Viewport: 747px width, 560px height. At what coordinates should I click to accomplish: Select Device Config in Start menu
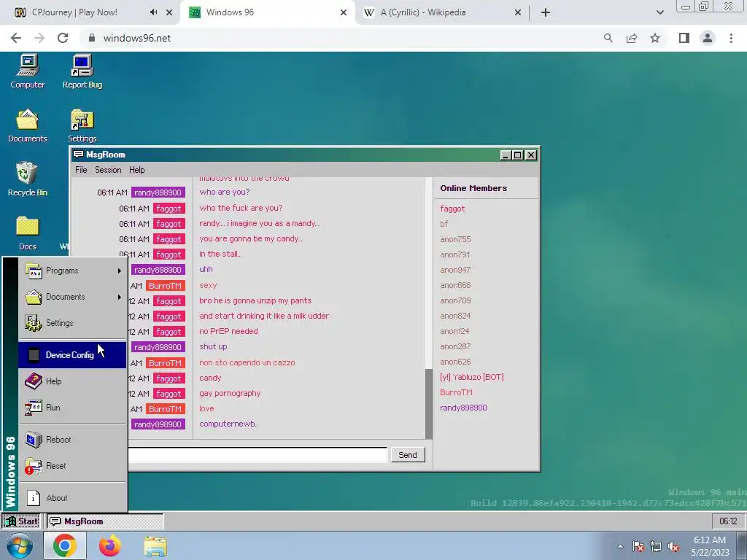(72, 355)
